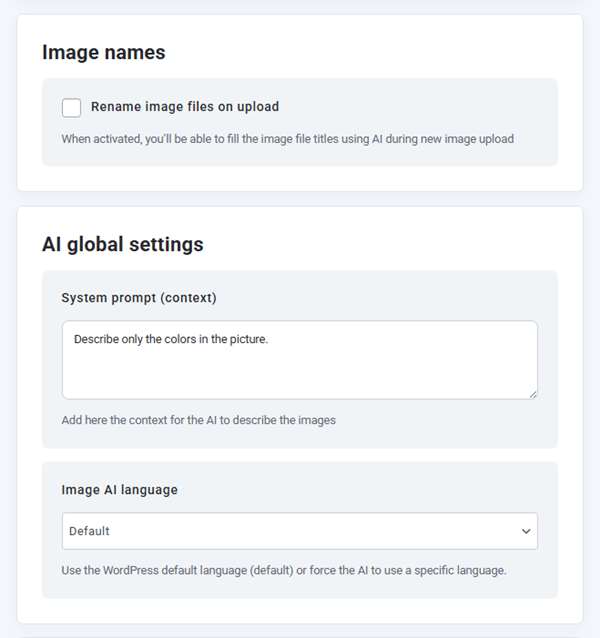Select the "Default" value in the language box
The image size is (600, 638).
90,531
